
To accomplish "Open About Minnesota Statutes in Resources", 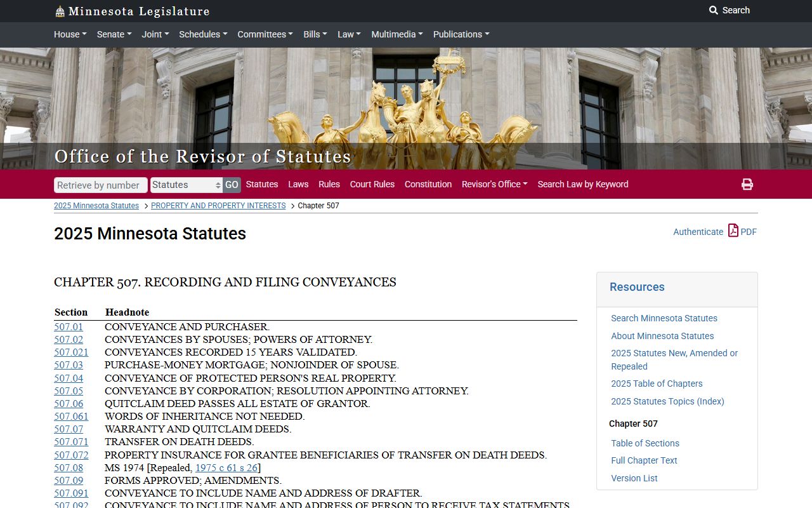I will [x=662, y=336].
